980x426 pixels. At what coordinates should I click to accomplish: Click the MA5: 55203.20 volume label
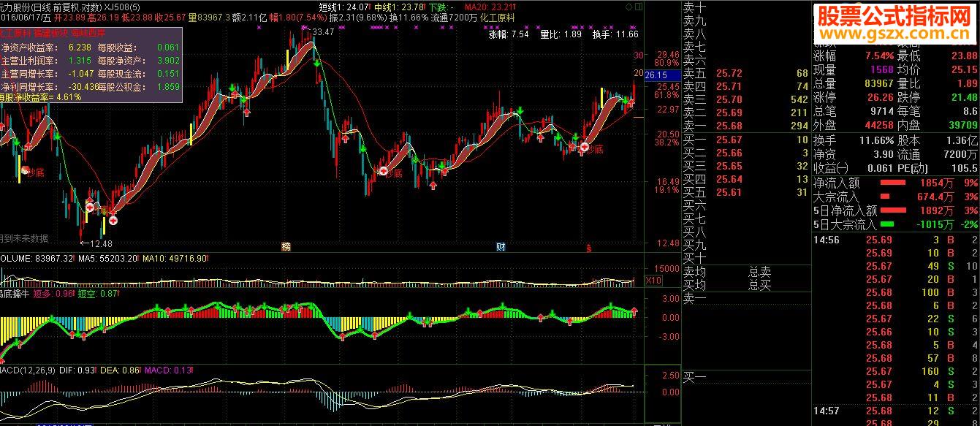tap(107, 259)
